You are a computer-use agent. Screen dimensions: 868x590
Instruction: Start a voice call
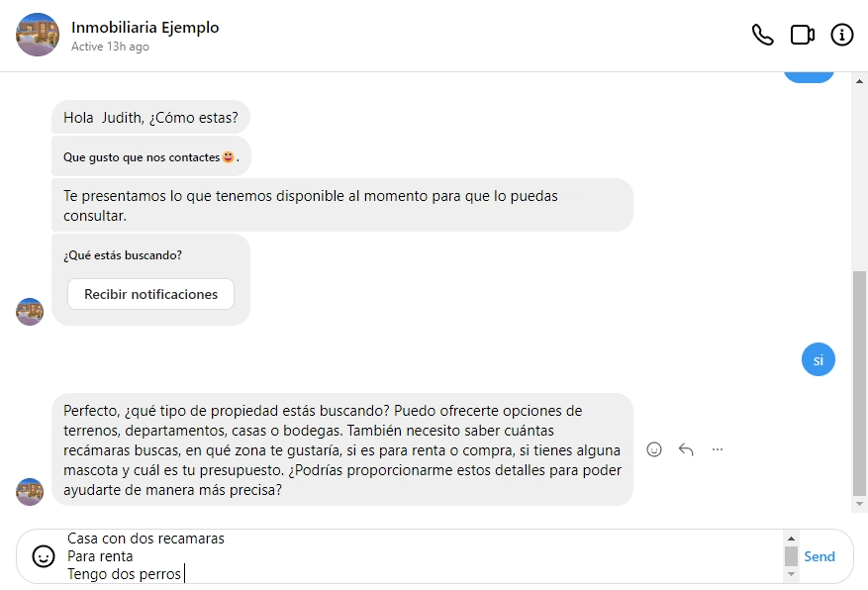[762, 35]
